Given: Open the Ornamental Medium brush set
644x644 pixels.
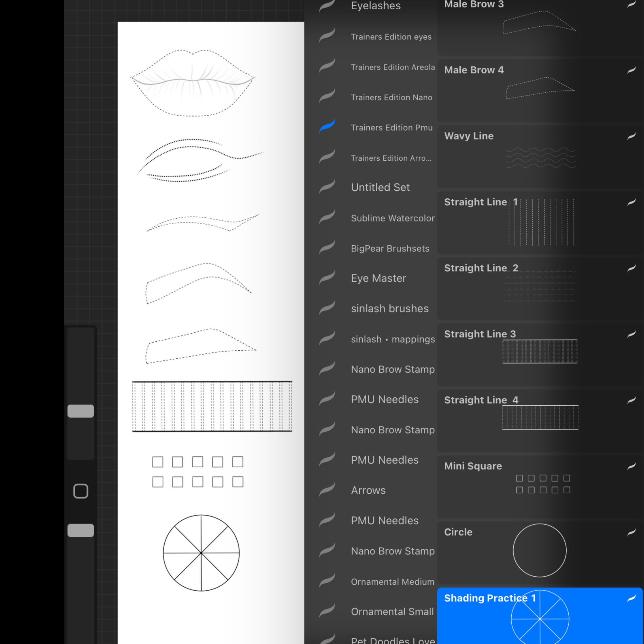Looking at the screenshot, I should tap(392, 582).
